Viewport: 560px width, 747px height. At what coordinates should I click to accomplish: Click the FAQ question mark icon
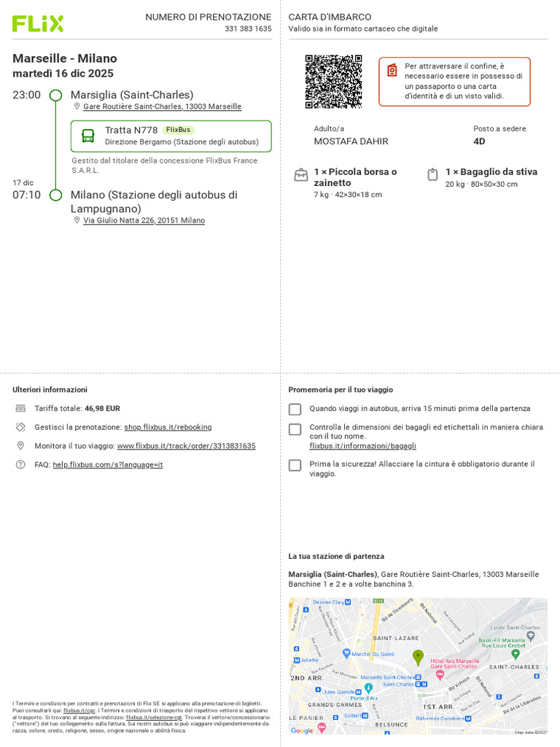pos(20,465)
